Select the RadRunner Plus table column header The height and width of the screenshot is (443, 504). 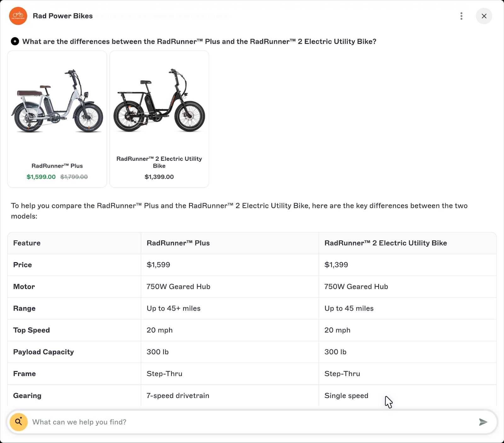178,243
